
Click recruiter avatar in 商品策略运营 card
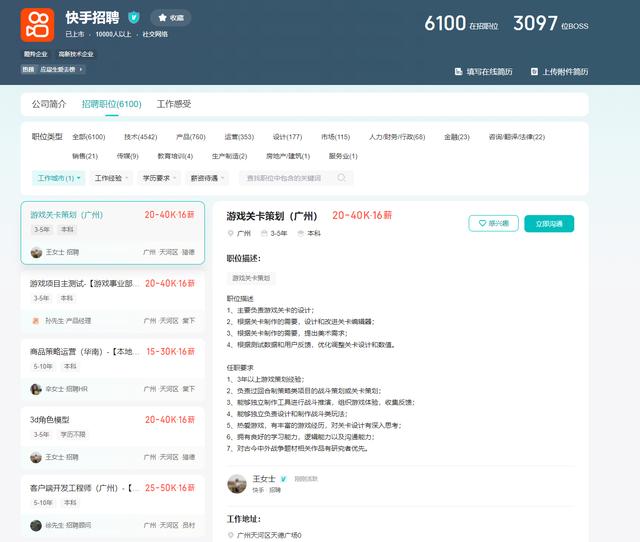[36, 389]
